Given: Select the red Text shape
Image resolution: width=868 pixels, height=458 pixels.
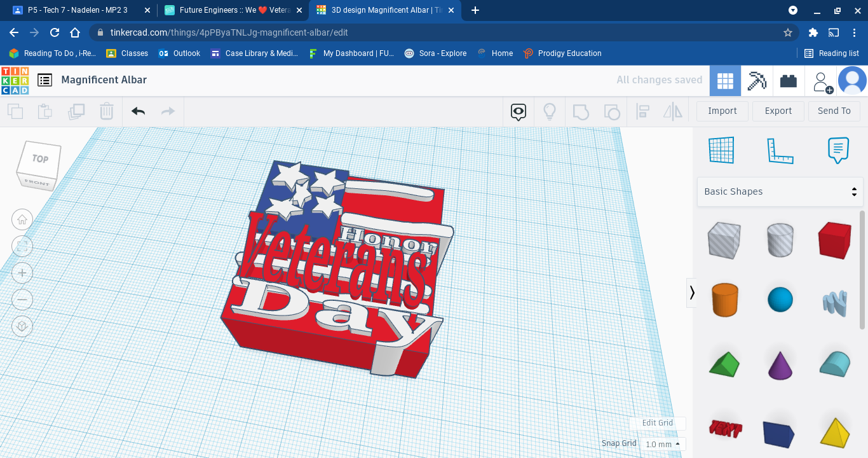Looking at the screenshot, I should (726, 429).
